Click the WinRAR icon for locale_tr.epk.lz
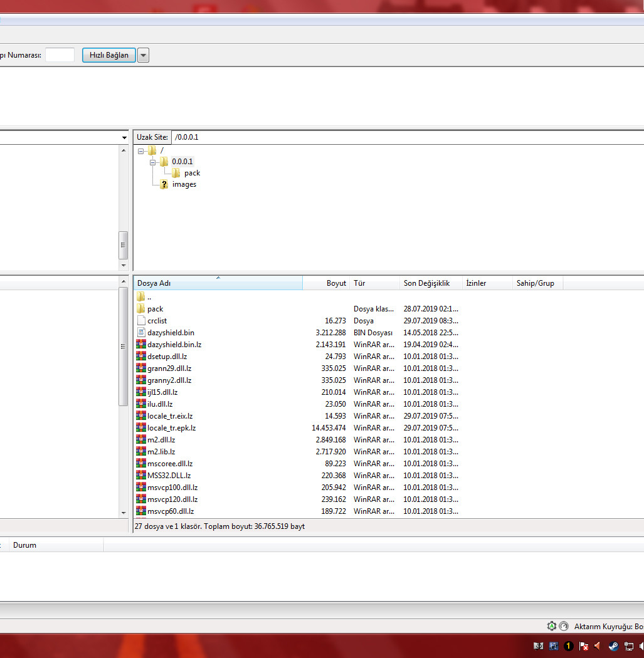Image resolution: width=644 pixels, height=658 pixels. pyautogui.click(x=141, y=427)
